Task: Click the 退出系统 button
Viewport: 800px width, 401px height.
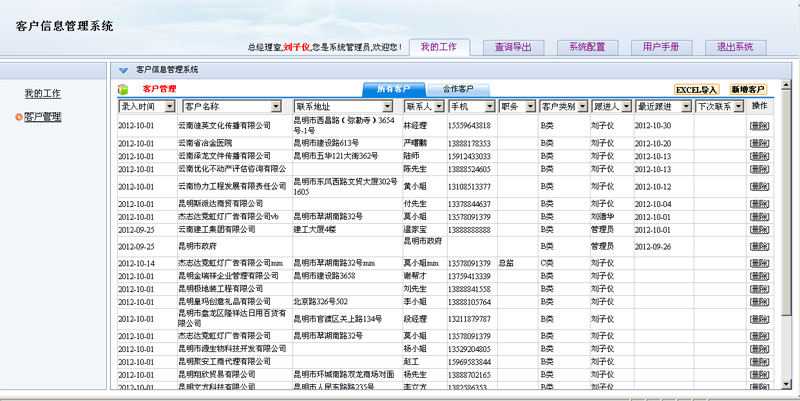Action: click(735, 47)
